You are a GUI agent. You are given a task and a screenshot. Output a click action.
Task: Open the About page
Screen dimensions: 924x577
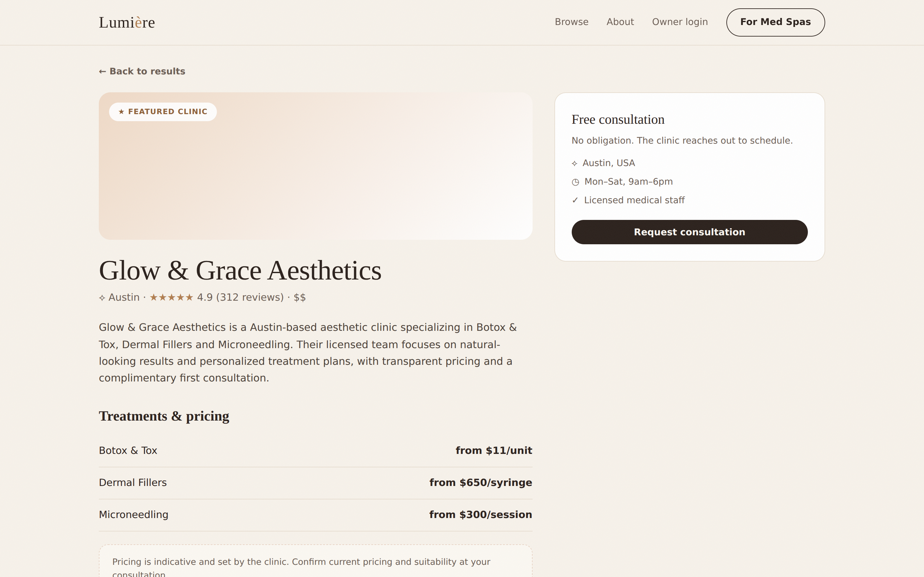tap(620, 22)
